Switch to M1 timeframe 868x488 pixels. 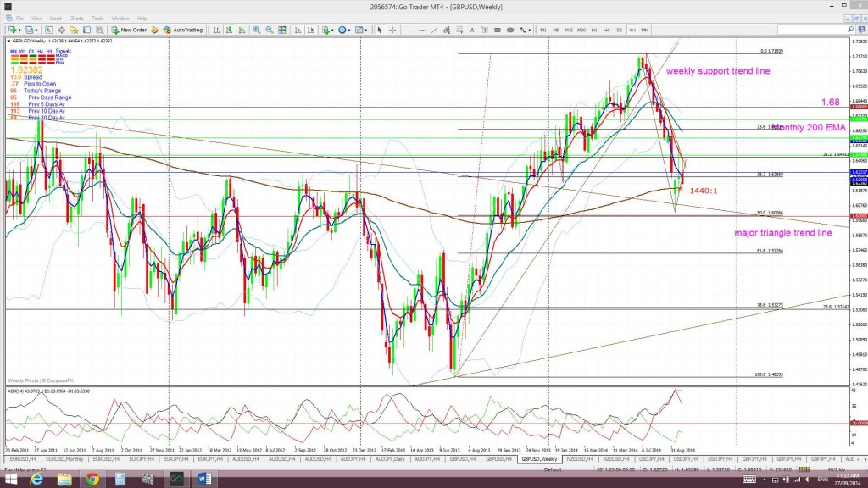tap(543, 30)
